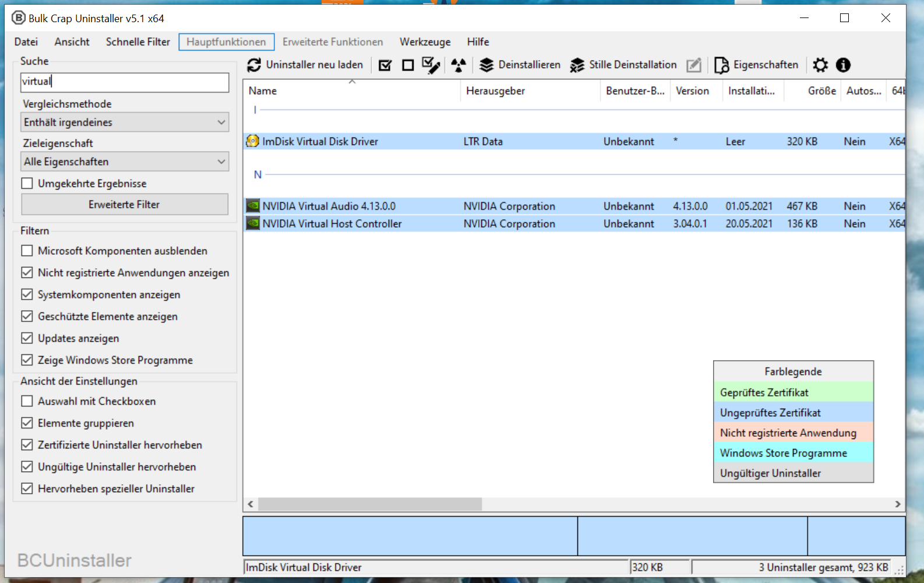The image size is (924, 583).
Task: Click the N group header
Action: coord(258,174)
